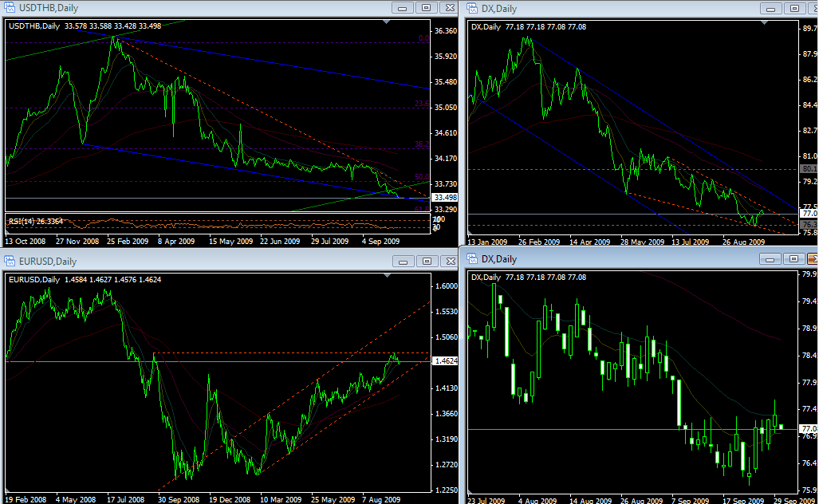This screenshot has height=504, width=819.
Task: Click the '13 Jul 2009' date on DX line chart
Action: 690,242
